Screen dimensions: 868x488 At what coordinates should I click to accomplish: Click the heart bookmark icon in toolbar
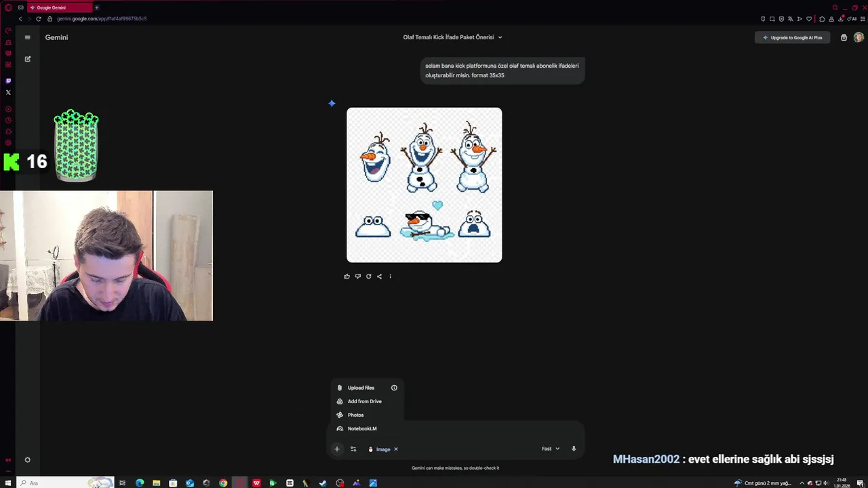809,19
